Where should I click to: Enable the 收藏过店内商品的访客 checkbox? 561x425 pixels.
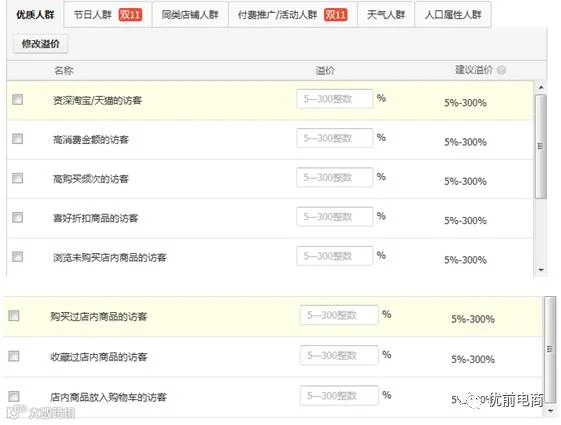tap(14, 356)
